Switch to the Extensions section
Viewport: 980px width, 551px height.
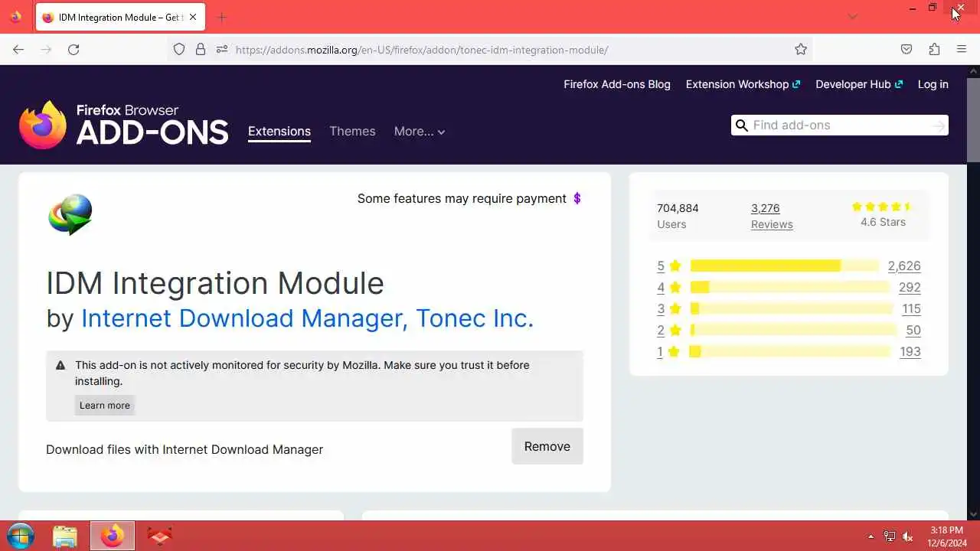click(279, 132)
